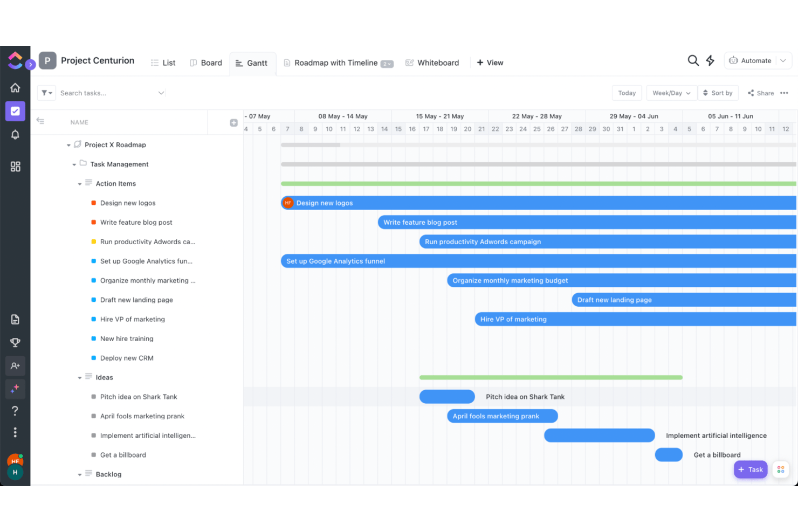Click the invite people icon
The height and width of the screenshot is (532, 798).
point(15,366)
